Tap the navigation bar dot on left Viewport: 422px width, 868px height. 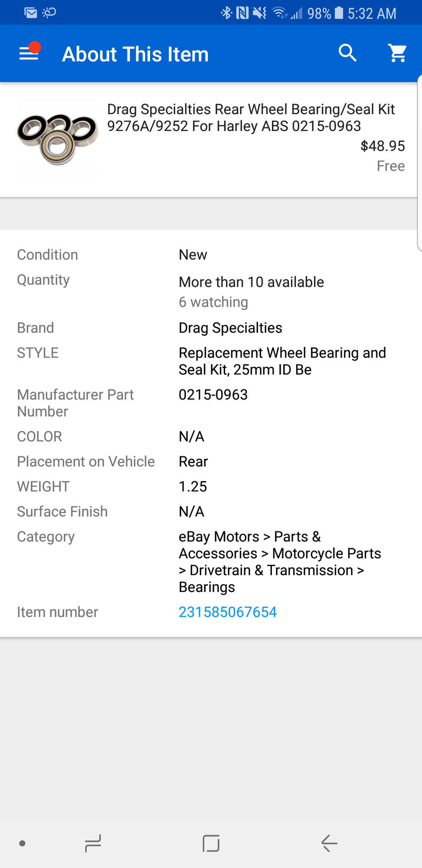[x=23, y=843]
